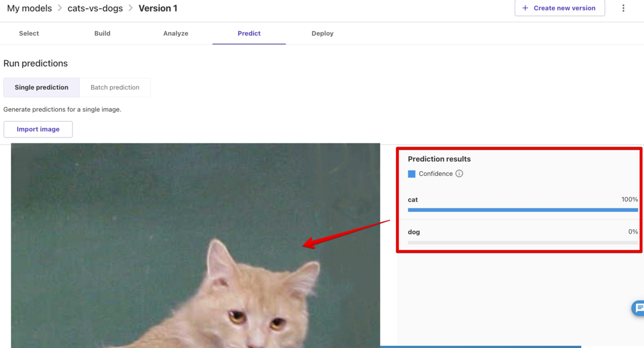Switch to the Select tab
Viewport: 644px width, 348px height.
(x=29, y=33)
